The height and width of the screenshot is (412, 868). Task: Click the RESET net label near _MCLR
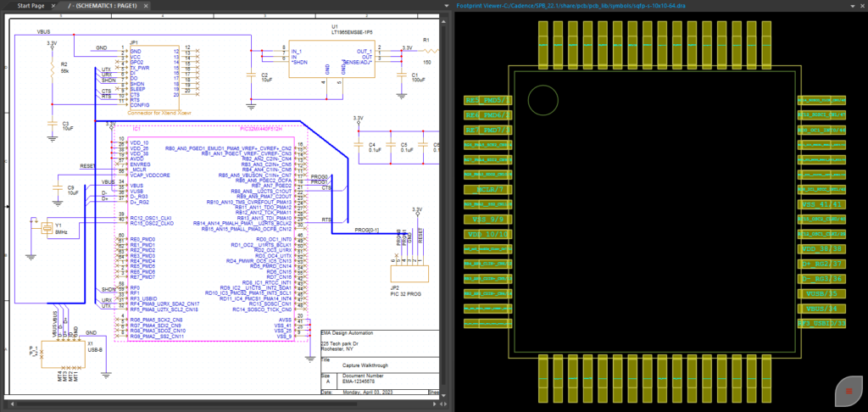click(88, 165)
